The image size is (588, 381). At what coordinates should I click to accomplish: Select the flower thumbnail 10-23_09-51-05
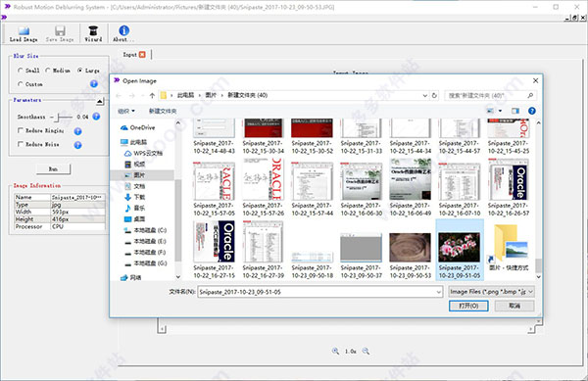coord(460,251)
